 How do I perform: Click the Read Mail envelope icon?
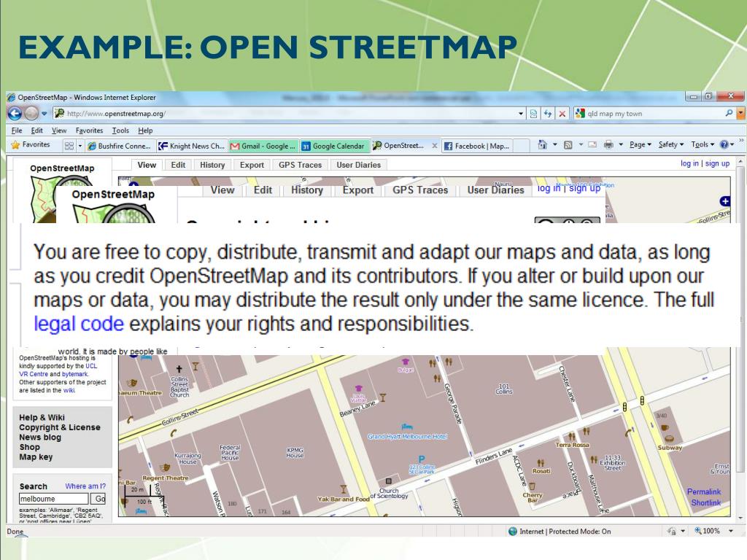pos(592,145)
